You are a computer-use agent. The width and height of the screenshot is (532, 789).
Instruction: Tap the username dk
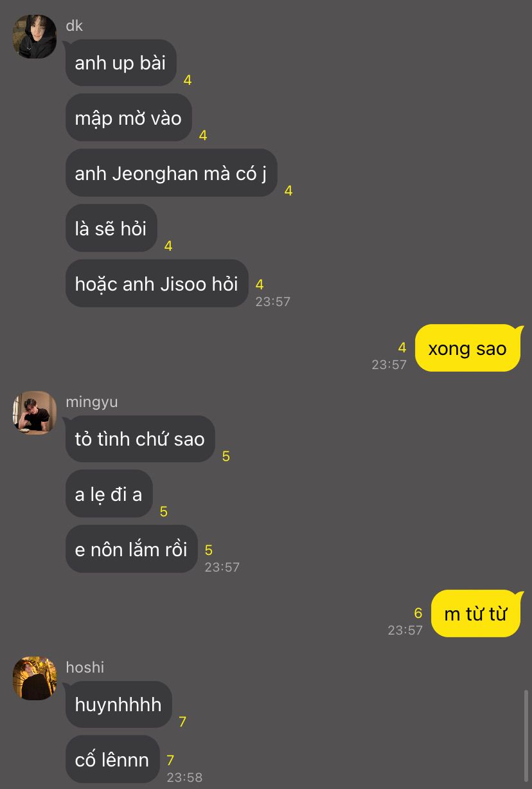(x=75, y=26)
